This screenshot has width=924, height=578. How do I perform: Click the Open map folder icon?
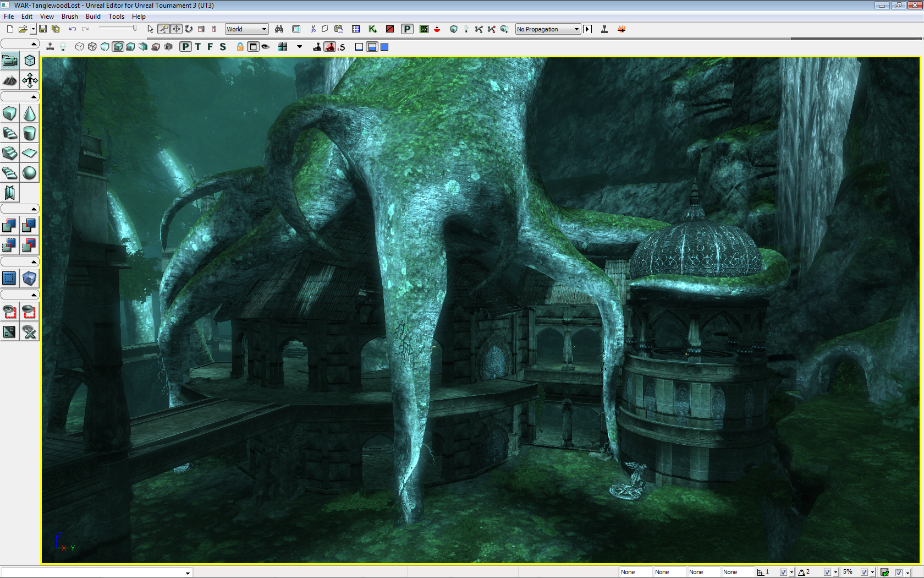(x=23, y=29)
